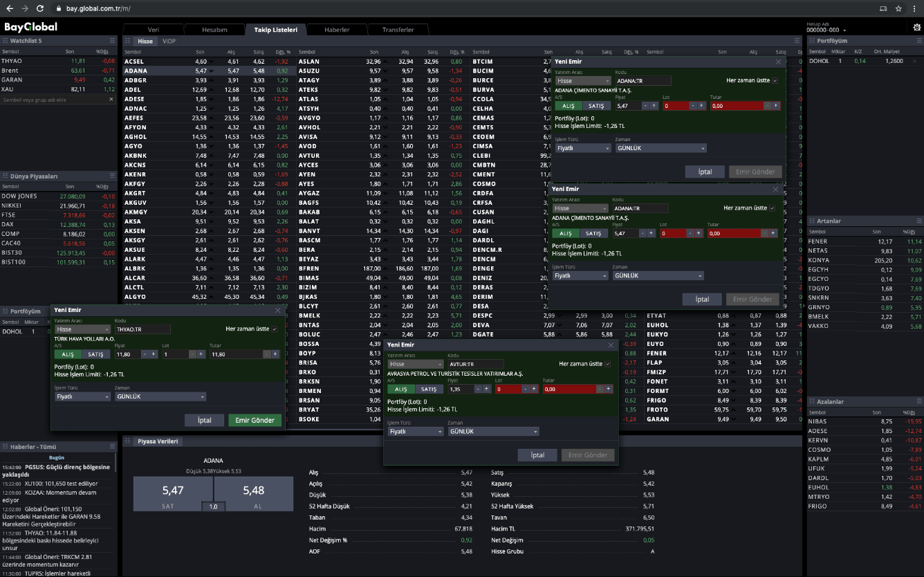
Task: Click İptal in the AVTUR order dialog
Action: [x=537, y=455]
